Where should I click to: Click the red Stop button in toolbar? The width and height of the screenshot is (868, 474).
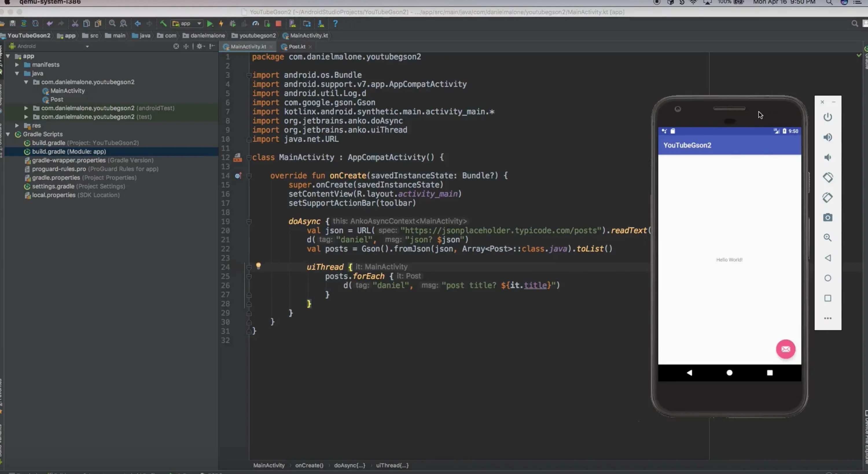(278, 24)
